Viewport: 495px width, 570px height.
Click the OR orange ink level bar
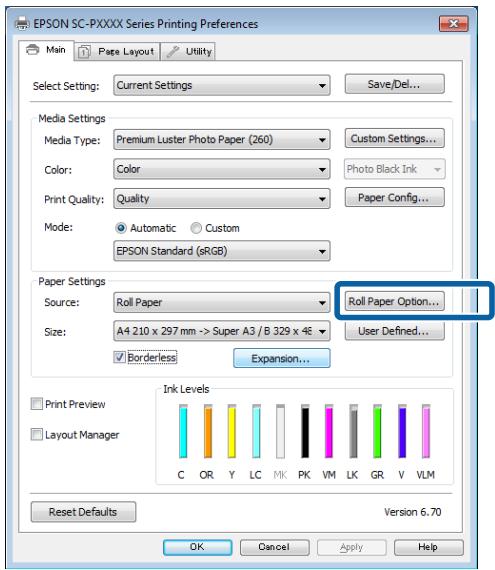pos(208,431)
